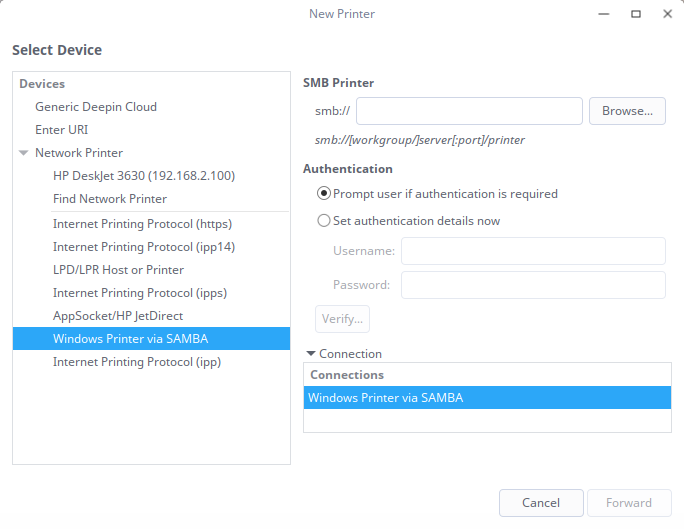Choose 'Set authentication details now' option

(324, 221)
